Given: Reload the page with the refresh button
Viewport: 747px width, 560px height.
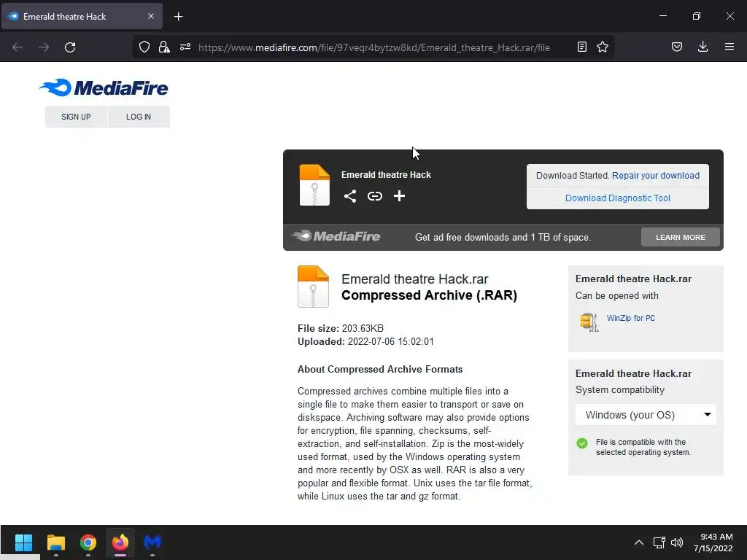Looking at the screenshot, I should 70,47.
